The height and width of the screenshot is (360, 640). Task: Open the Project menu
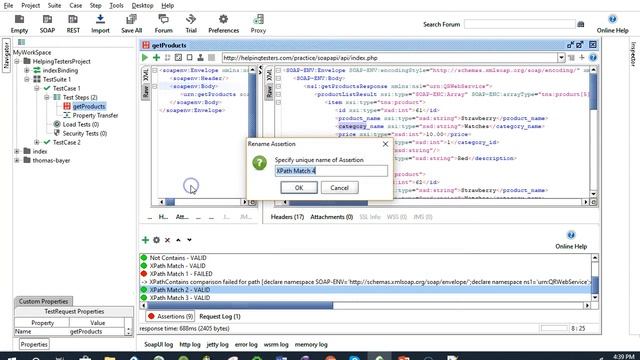[x=31, y=6]
